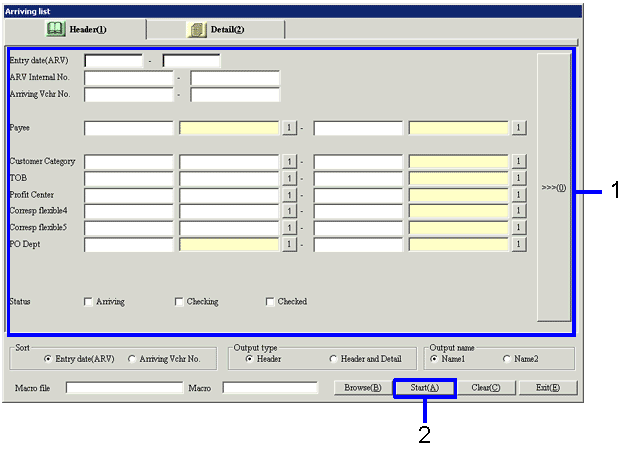633x452 pixels.
Task: Click the TOB to code field
Action: (358, 178)
